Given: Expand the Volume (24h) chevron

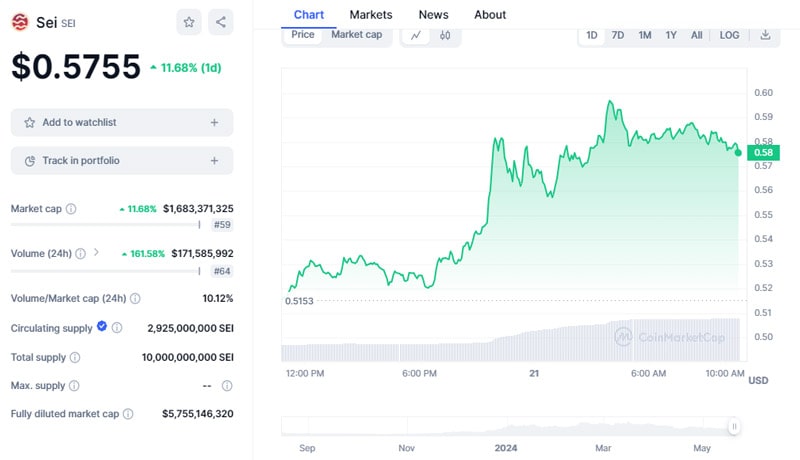Looking at the screenshot, I should [x=97, y=253].
